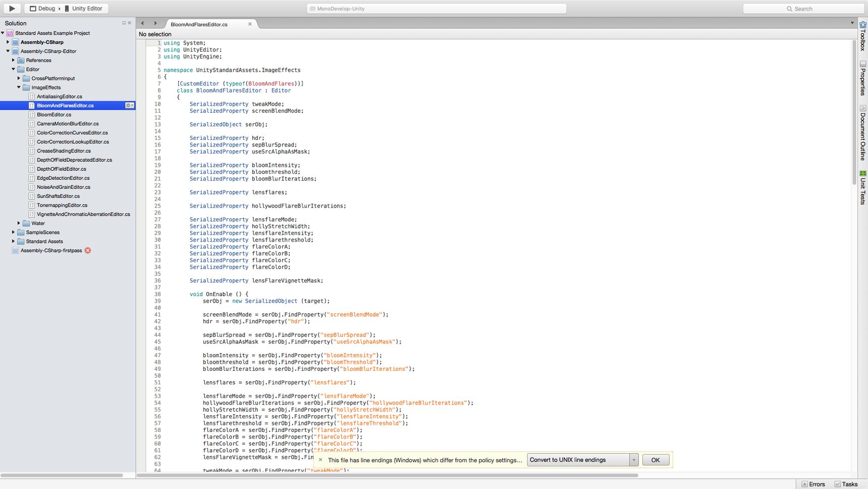
Task: Close the BloomAndFlaresEditor.cs tab
Action: click(x=250, y=24)
